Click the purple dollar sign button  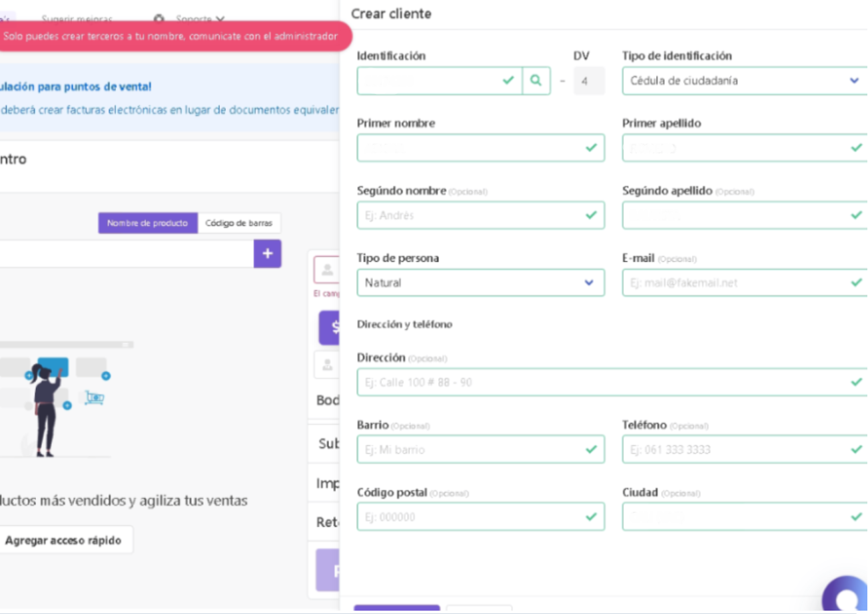pos(330,327)
